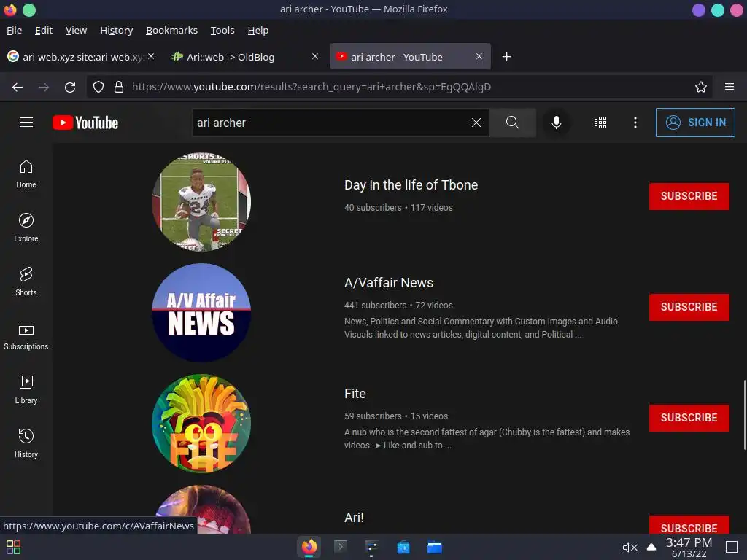Go to Home in the sidebar

tap(26, 174)
